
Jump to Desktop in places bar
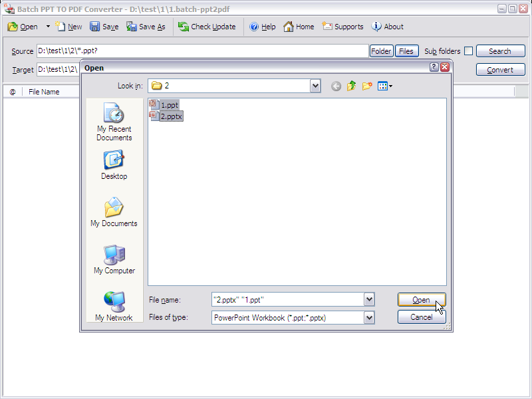pyautogui.click(x=114, y=165)
